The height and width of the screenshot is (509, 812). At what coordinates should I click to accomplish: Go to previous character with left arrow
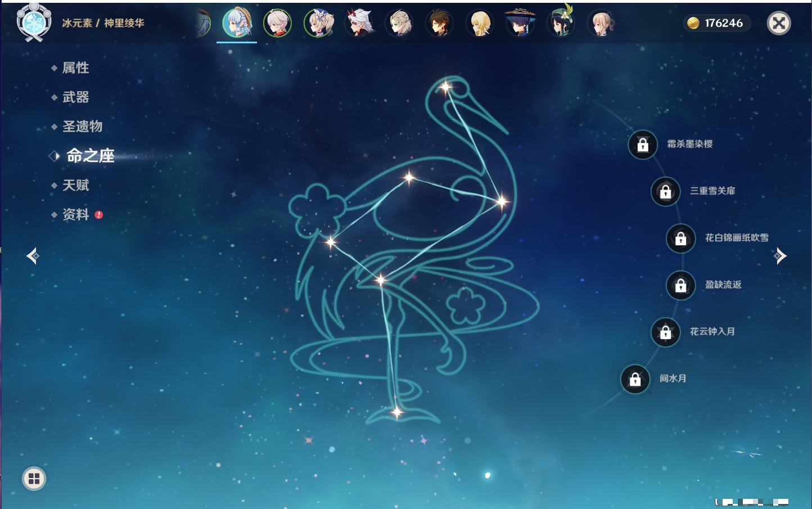click(33, 256)
